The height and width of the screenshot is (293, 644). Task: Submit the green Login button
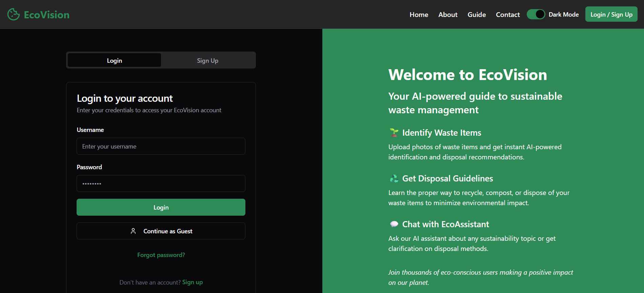click(x=161, y=207)
